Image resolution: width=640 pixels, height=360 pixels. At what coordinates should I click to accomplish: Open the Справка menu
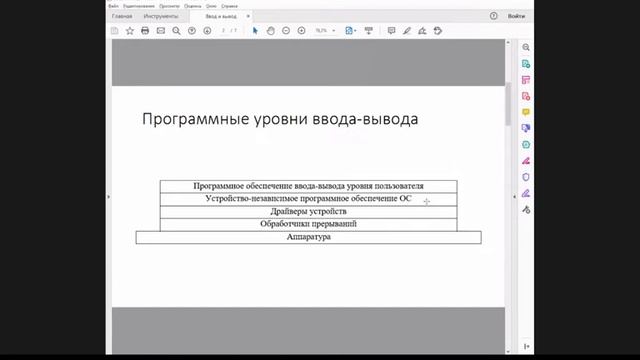pos(229,6)
